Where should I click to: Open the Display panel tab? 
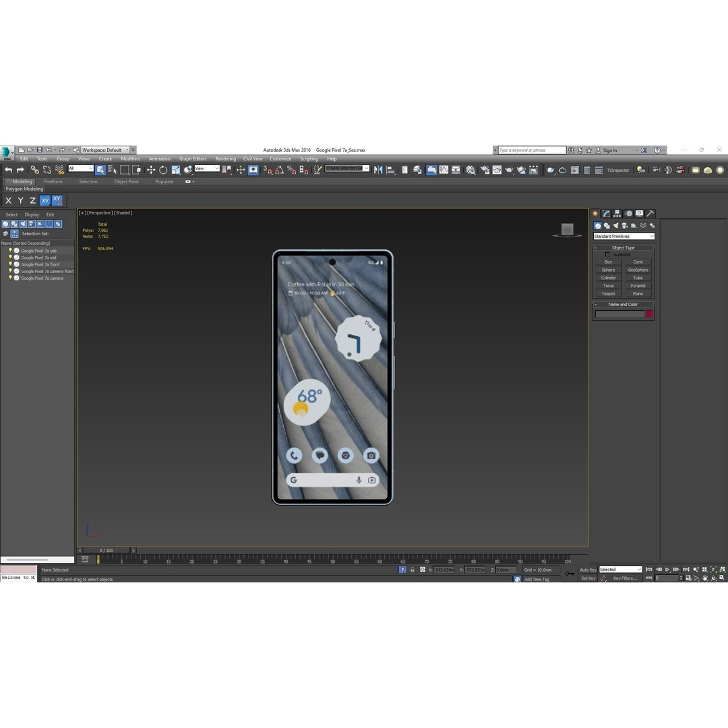[639, 214]
